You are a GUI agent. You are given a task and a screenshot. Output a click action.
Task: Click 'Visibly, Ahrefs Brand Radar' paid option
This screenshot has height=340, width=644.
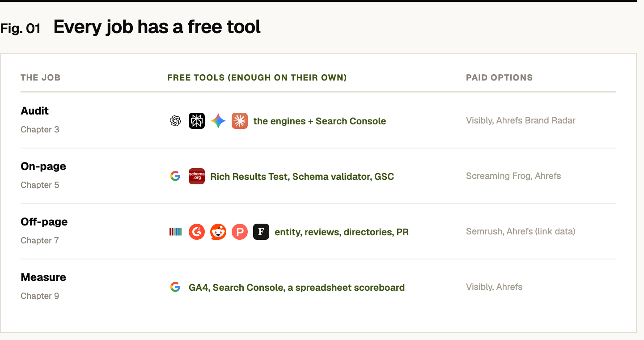tap(521, 120)
